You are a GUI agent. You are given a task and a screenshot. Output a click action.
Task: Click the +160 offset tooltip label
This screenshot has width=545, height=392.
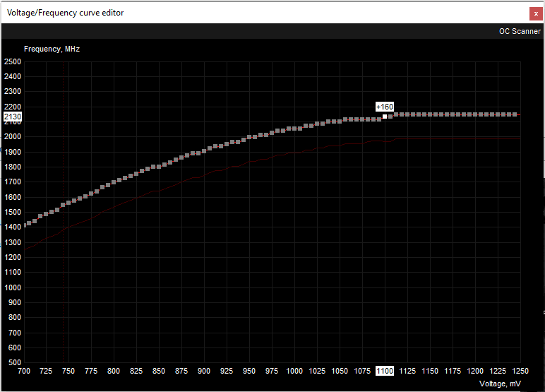pos(385,107)
